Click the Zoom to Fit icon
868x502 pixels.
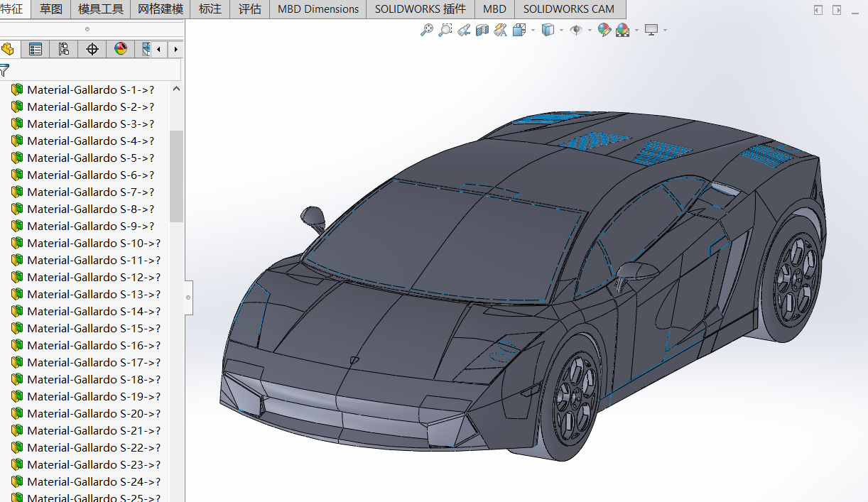pos(427,30)
